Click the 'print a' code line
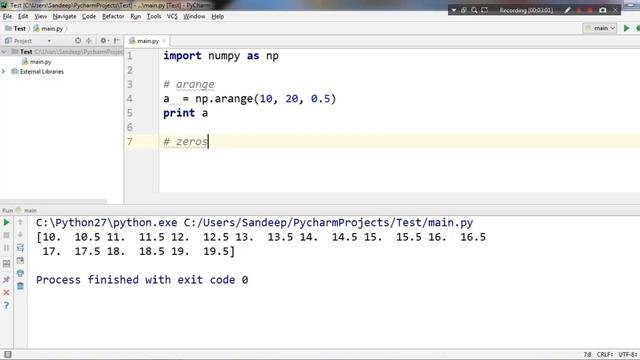640x360 pixels. click(185, 113)
